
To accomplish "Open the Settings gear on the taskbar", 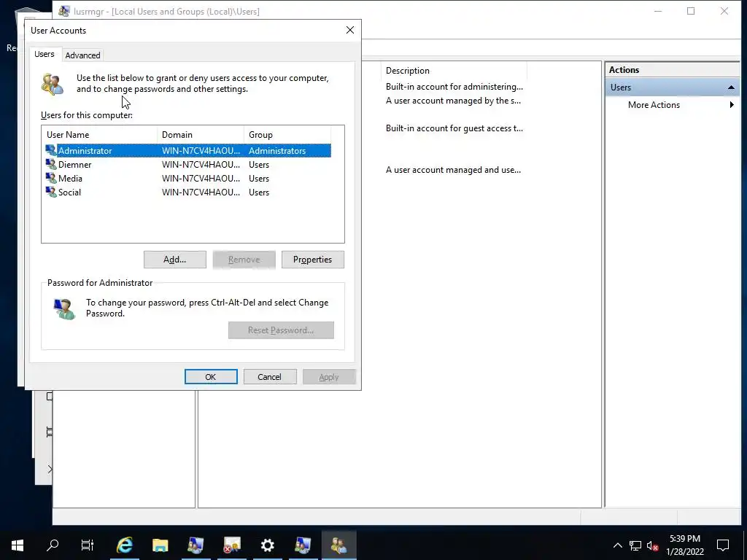I will (x=267, y=545).
